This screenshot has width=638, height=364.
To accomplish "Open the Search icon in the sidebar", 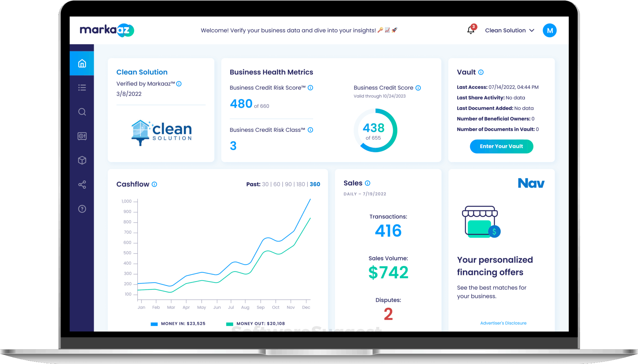I will click(x=82, y=112).
